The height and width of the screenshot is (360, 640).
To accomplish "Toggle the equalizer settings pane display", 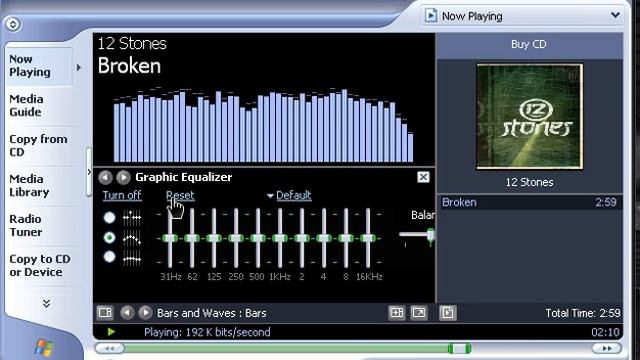I will tap(397, 313).
